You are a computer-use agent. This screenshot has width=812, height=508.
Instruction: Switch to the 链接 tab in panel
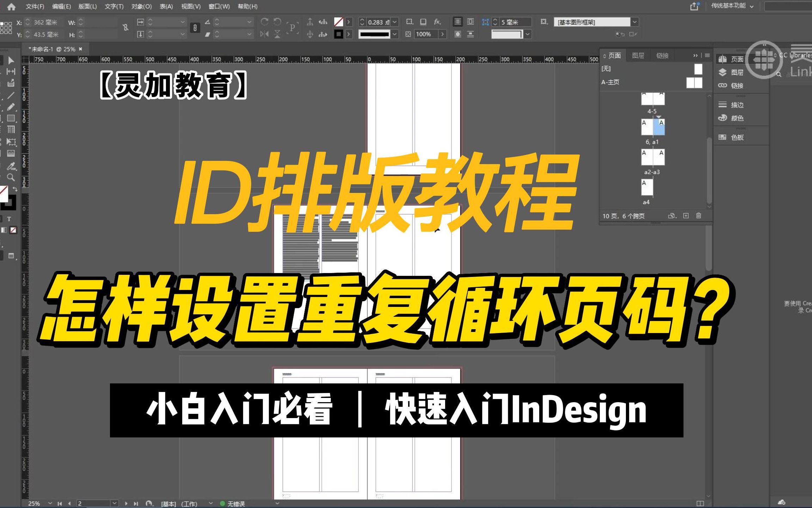(x=662, y=55)
